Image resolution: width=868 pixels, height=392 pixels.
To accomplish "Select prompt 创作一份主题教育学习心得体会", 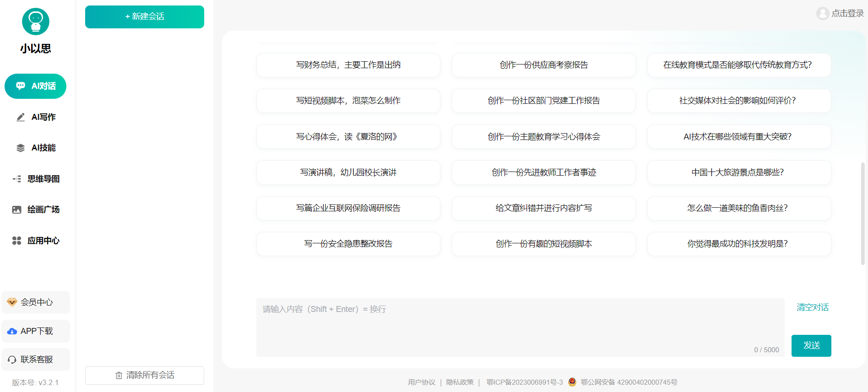I will [x=544, y=136].
